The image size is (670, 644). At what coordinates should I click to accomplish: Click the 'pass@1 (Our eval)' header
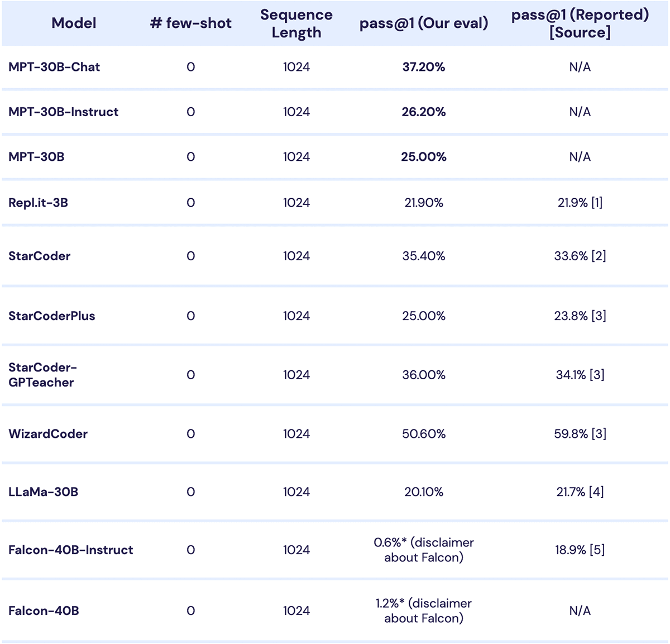pos(424,23)
